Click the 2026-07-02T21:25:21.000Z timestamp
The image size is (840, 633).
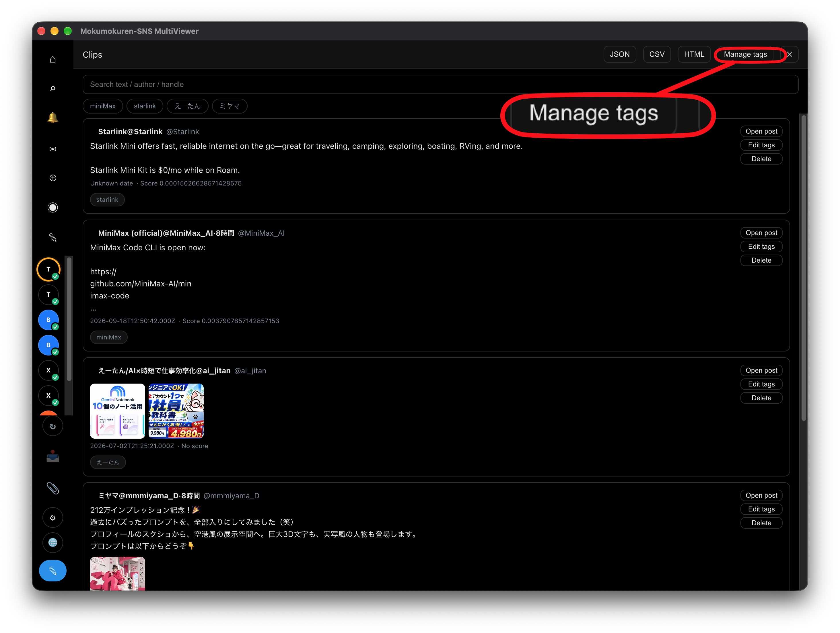(x=132, y=446)
